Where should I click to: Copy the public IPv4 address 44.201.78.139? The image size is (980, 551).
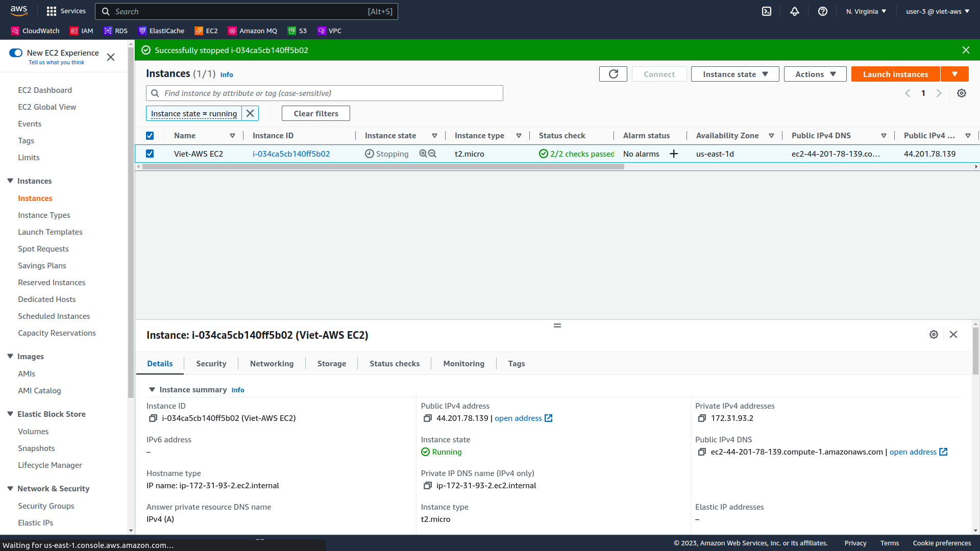click(x=428, y=418)
